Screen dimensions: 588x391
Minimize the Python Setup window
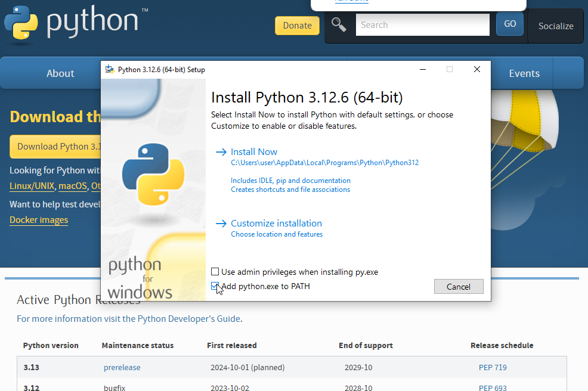point(423,69)
